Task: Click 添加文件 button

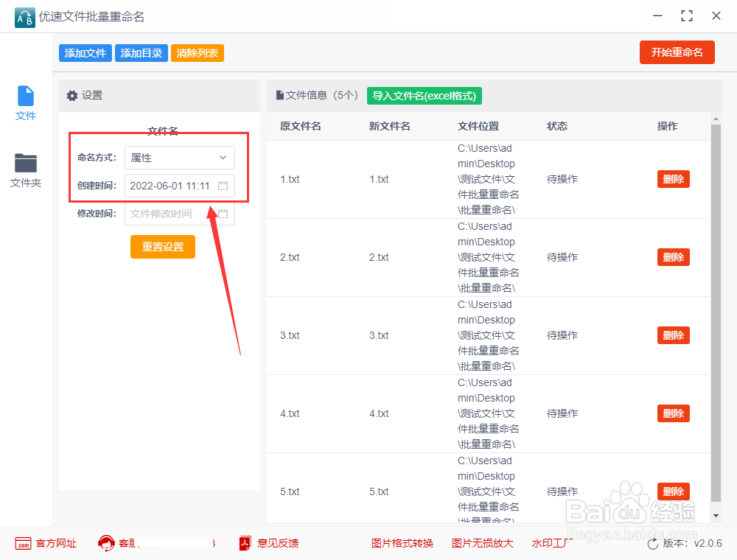Action: point(85,53)
